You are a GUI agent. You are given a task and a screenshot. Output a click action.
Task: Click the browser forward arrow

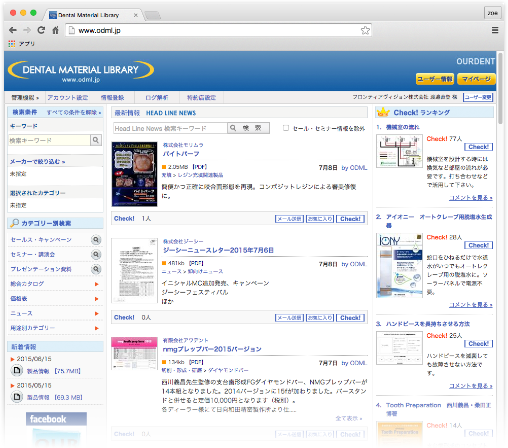[x=27, y=30]
